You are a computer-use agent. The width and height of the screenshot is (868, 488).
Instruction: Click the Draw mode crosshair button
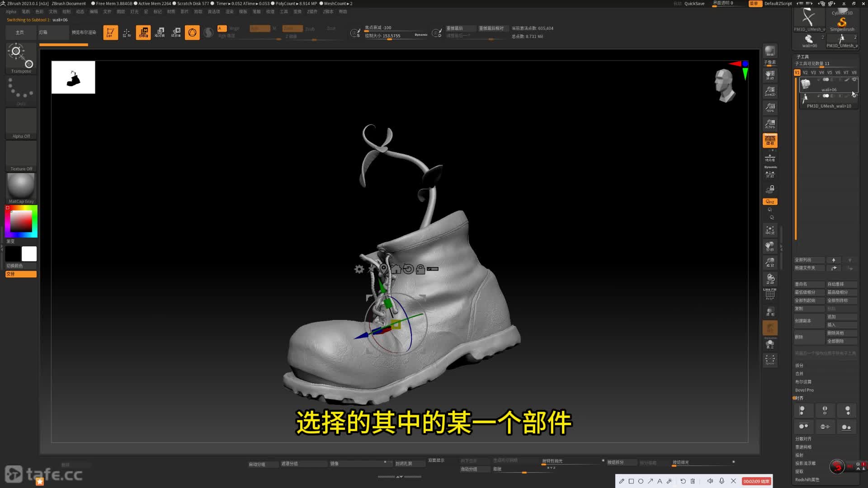[127, 33]
